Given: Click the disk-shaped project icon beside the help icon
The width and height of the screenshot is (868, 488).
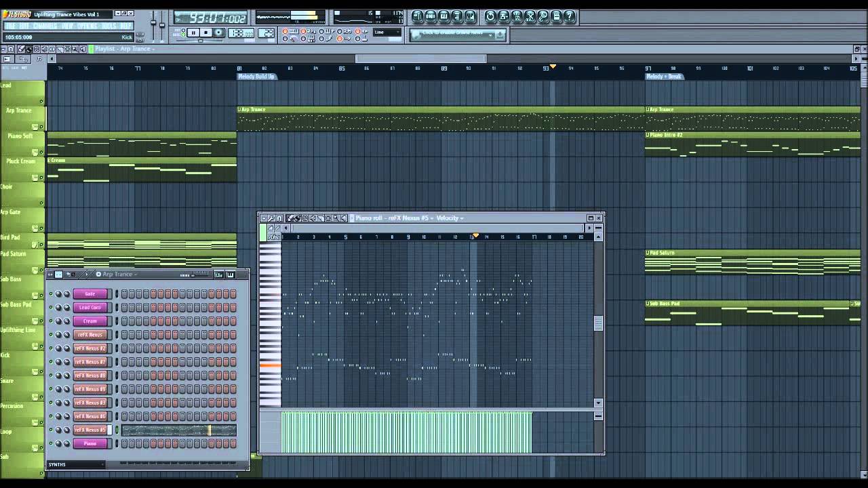Looking at the screenshot, I should (x=556, y=16).
